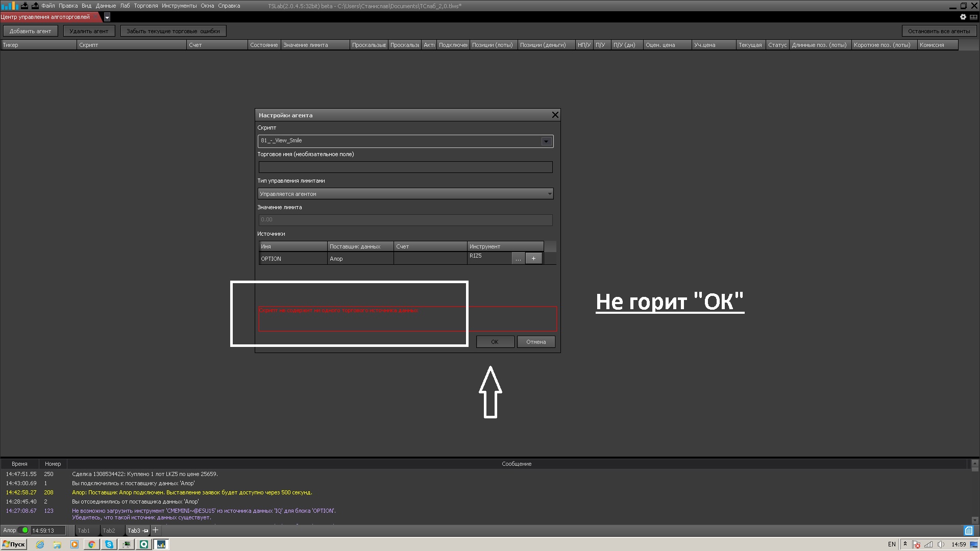Expand the Скрипт dropdown 81_-_View_Smile
980x551 pixels.
coord(546,141)
